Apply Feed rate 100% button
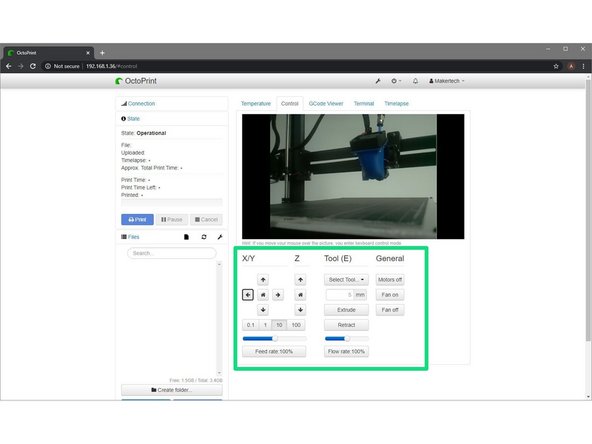 tap(274, 352)
